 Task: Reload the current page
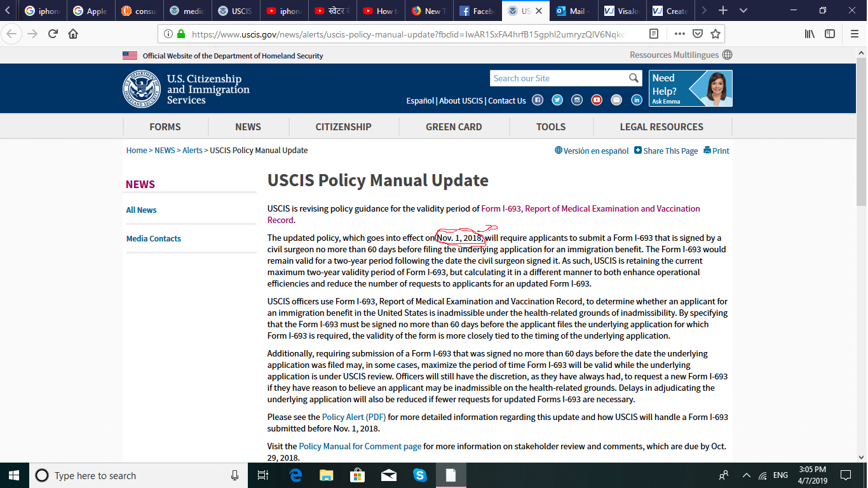(53, 34)
